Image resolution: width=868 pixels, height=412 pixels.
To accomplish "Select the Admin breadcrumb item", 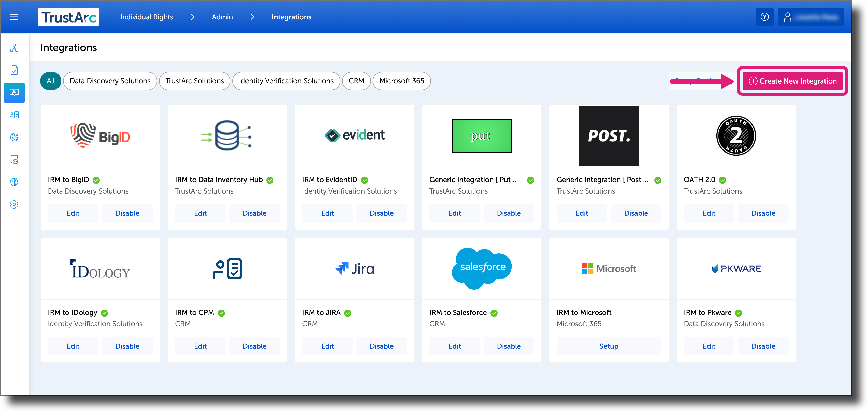I will click(x=222, y=17).
